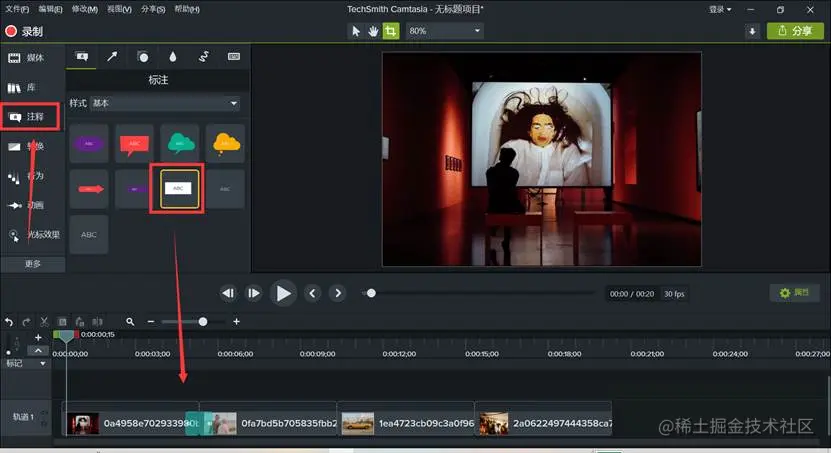This screenshot has width=831, height=453.
Task: Open the 80% canvas zoom dropdown
Action: pos(445,31)
